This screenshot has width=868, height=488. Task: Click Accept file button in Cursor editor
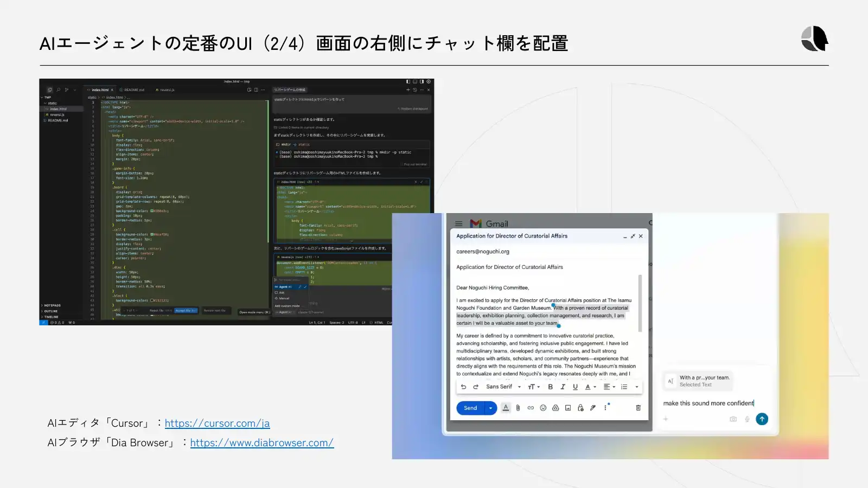click(186, 311)
